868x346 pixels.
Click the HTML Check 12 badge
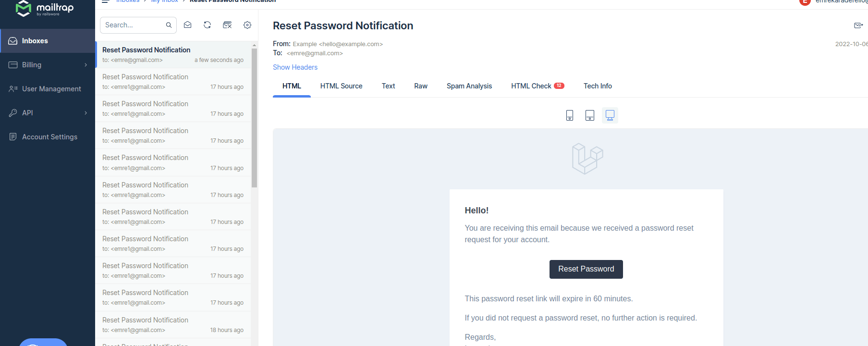coord(559,86)
